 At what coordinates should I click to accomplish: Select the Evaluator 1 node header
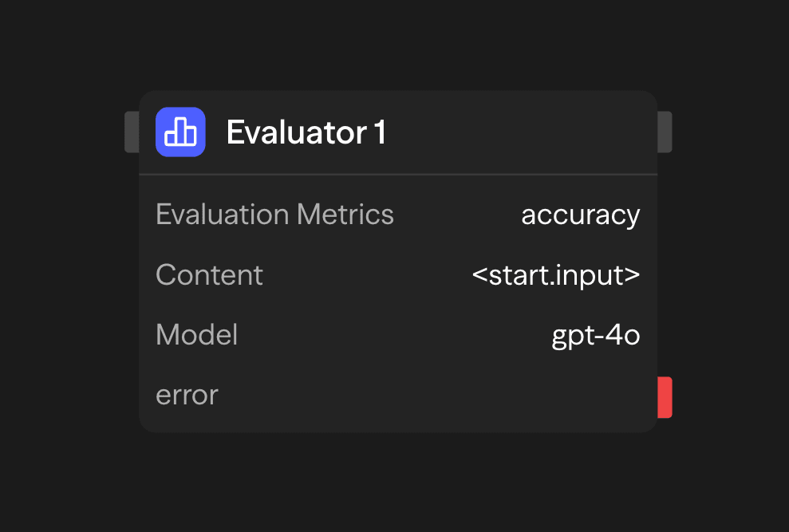[398, 132]
